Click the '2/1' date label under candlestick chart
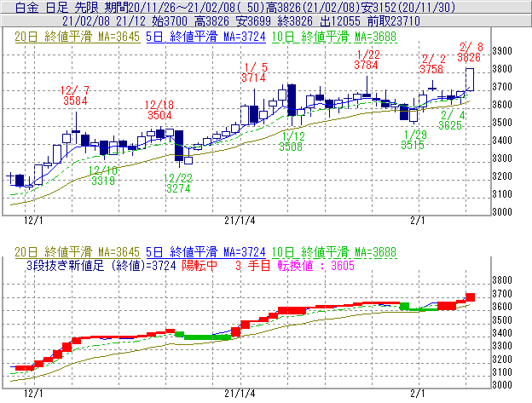Screen dimensions: 532x403 (418, 221)
